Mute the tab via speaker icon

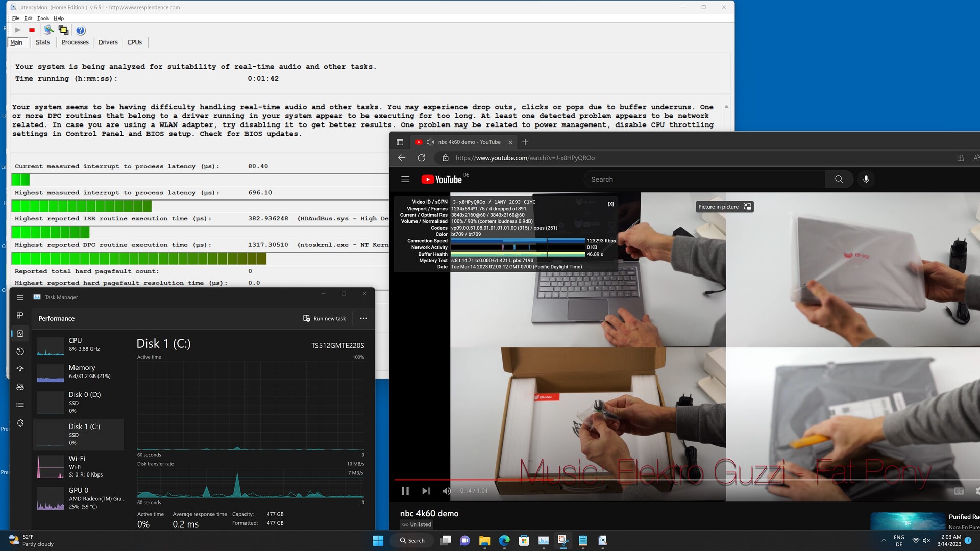pos(430,142)
